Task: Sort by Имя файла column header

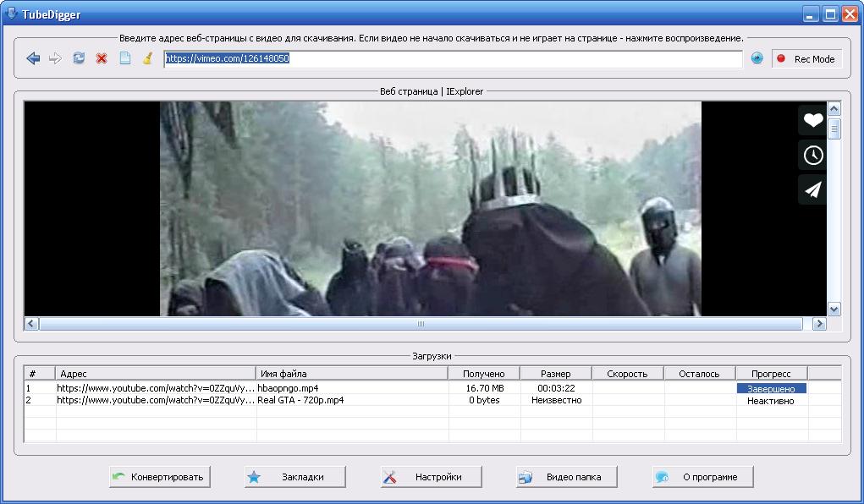Action: [x=352, y=374]
